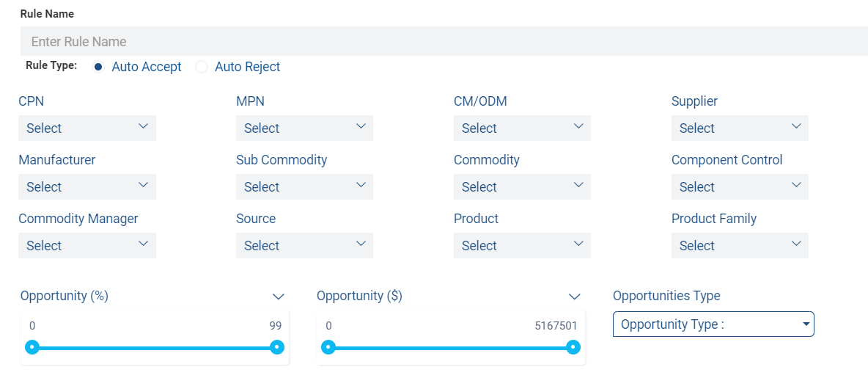Open the Commodity Manager dropdown

point(87,245)
